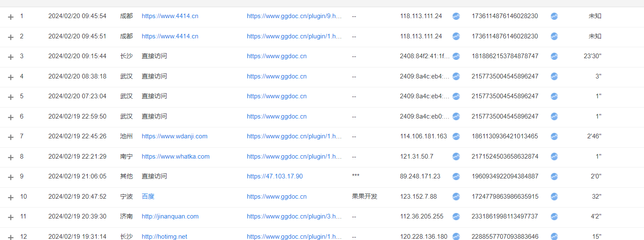Screen dimensions: 644x240
Task: Open trend icon beside IP 89.248.171.23
Action: (456, 177)
